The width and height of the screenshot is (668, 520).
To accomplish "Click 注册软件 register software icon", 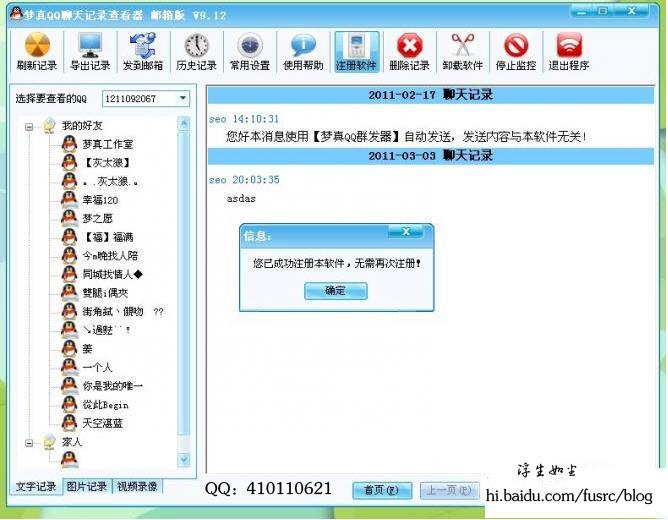I will 356,52.
